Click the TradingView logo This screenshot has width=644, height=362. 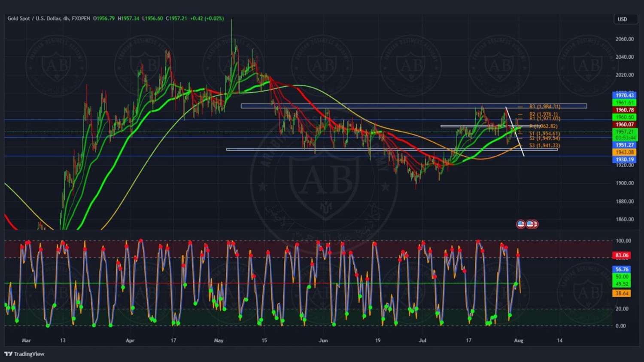point(24,354)
